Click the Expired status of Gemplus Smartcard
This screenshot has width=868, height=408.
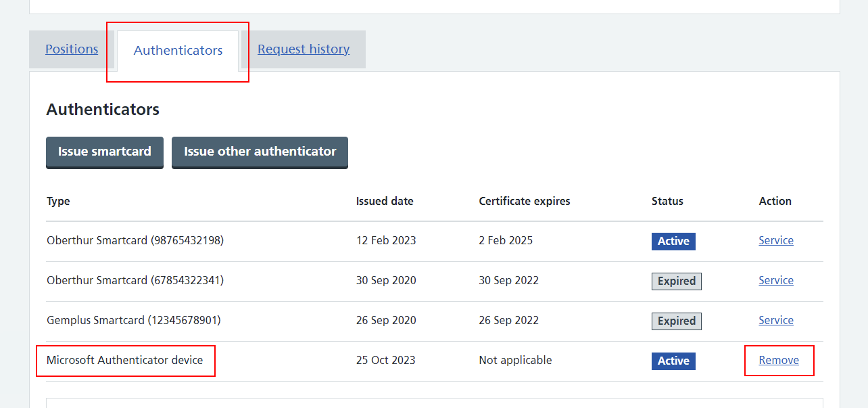677,321
